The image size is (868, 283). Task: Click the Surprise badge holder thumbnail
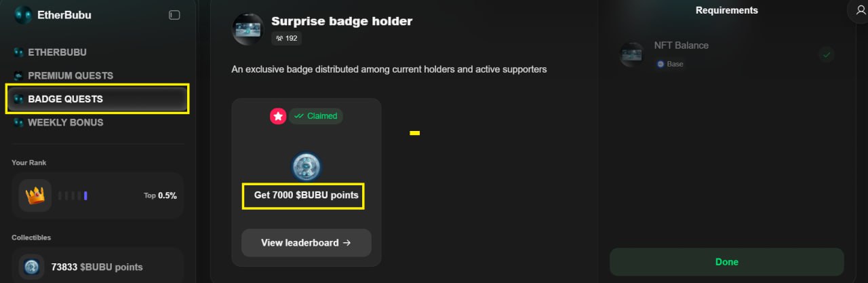248,29
